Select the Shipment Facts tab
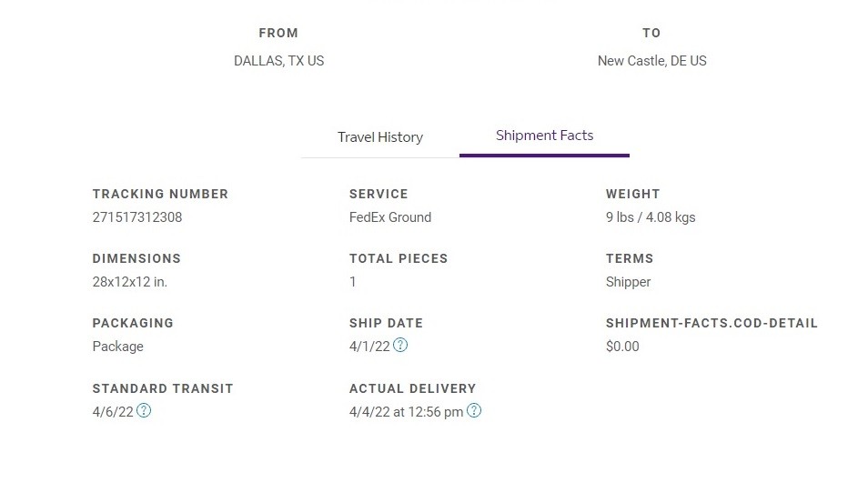868x503 pixels. pos(544,136)
